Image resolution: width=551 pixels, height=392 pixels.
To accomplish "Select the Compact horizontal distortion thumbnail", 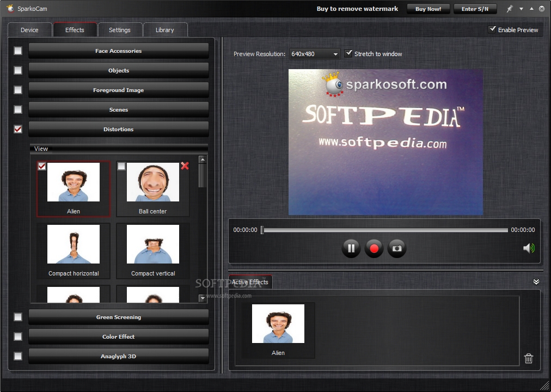I will click(x=74, y=251).
